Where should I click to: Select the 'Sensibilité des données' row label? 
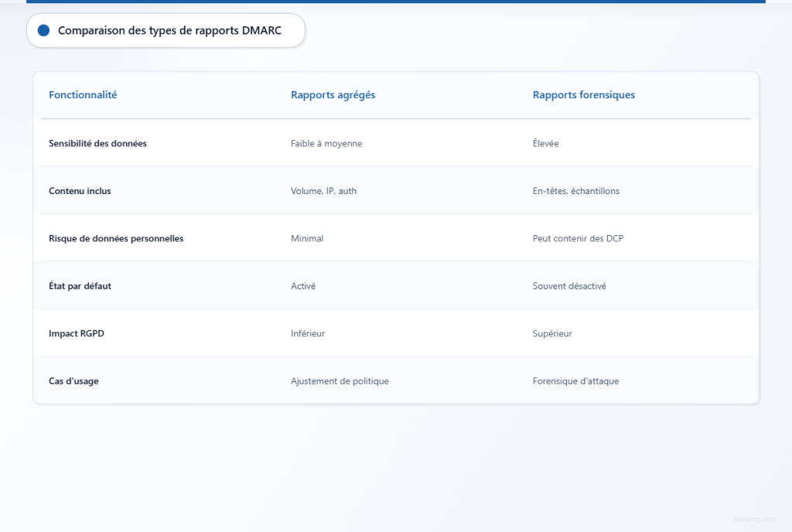click(97, 143)
